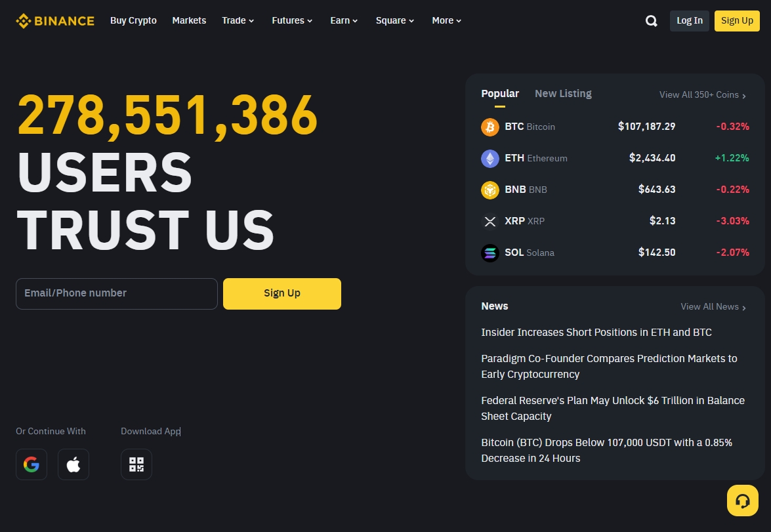Click the Ethereum coin icon

(x=490, y=158)
